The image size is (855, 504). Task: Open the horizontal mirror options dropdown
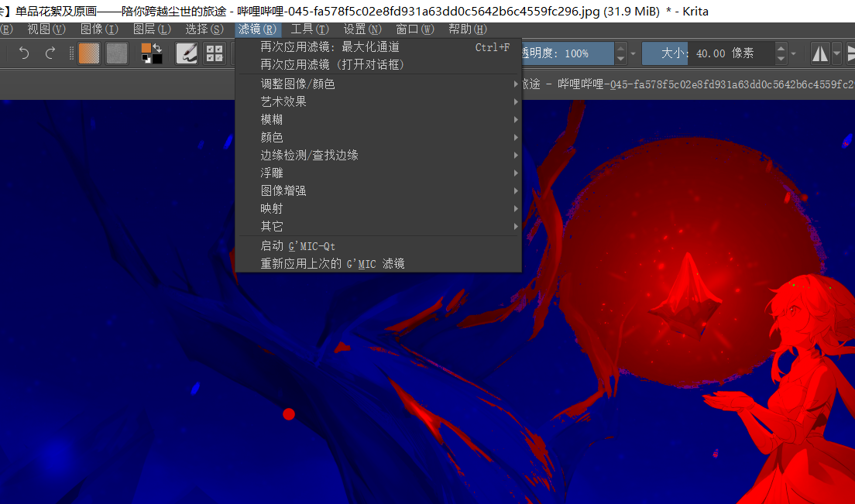point(836,53)
